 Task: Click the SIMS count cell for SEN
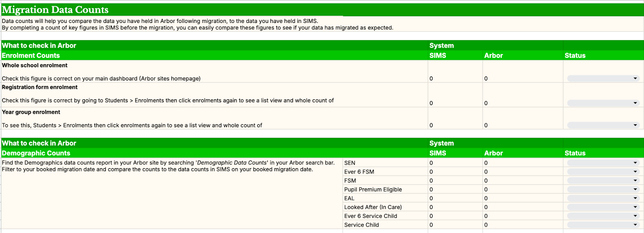point(455,163)
